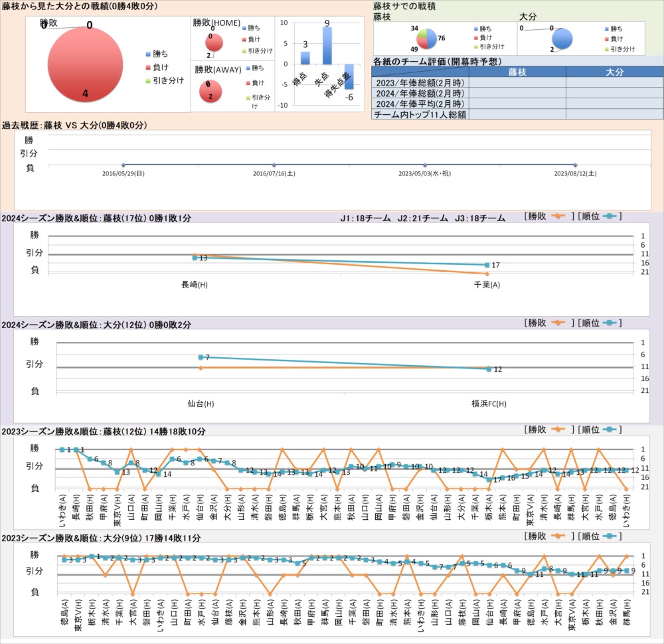Image resolution: width=664 pixels, height=644 pixels.
Task: Click the rank 17 data point at 千葉(A)
Action: pyautogui.click(x=487, y=265)
